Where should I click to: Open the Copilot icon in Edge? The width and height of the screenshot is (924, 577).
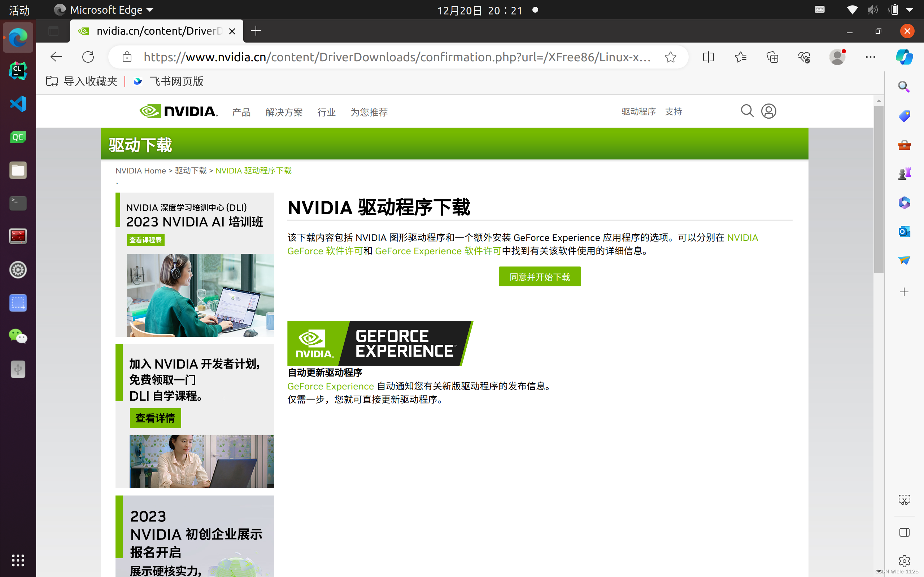[904, 57]
